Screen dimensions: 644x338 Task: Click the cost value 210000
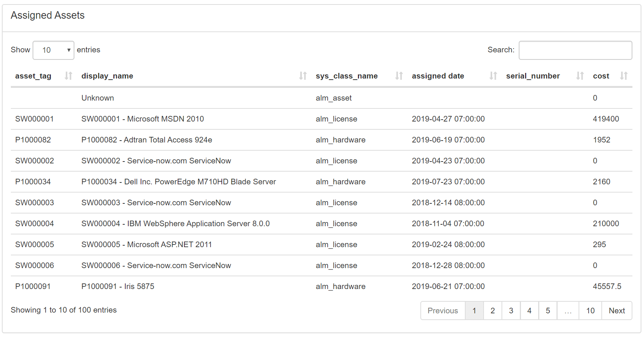(x=606, y=224)
